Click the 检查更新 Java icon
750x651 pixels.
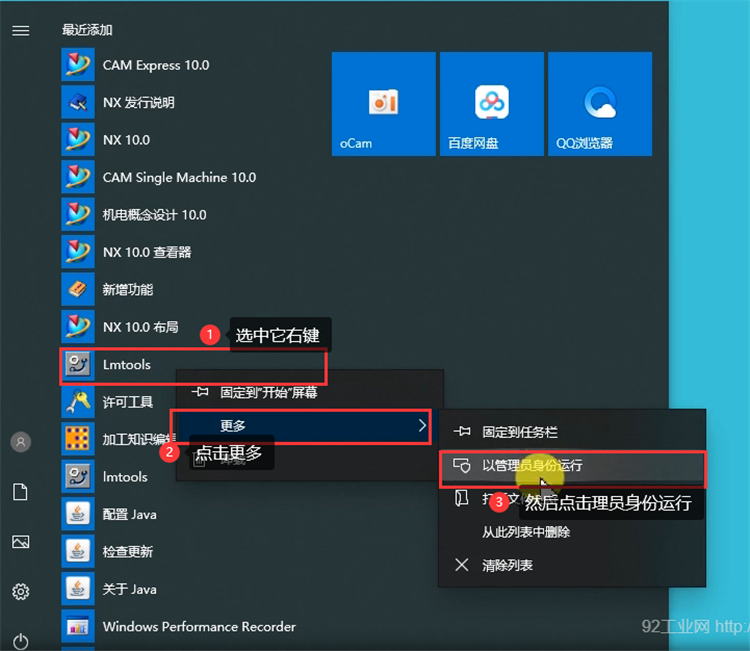77,551
